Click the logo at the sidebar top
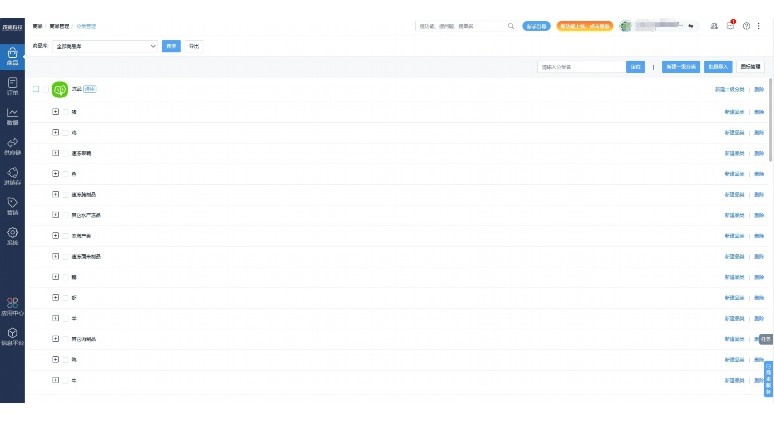Screen dimensions: 774x421 pos(12,27)
